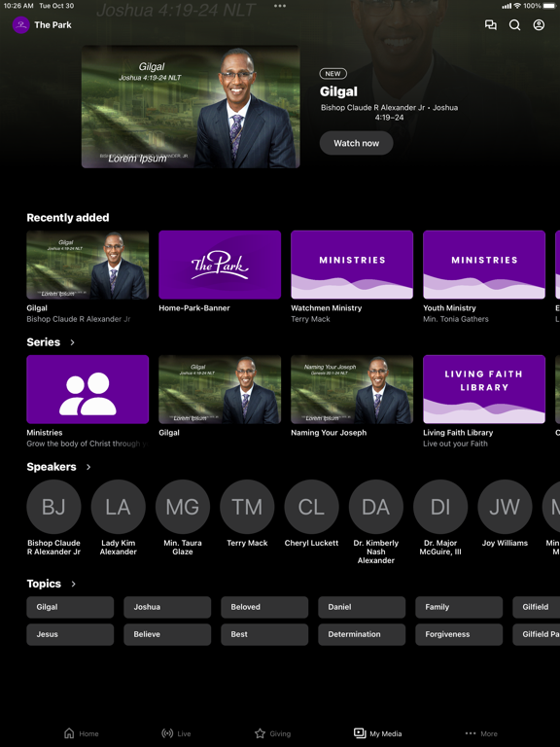Open the Naming Your Joseph series
560x747 pixels.
click(352, 389)
